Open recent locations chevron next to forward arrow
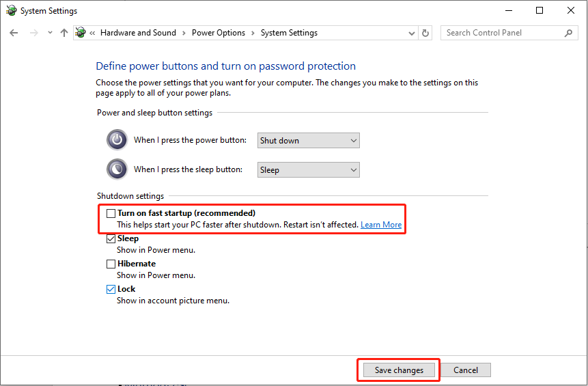The image size is (588, 386). pos(50,33)
